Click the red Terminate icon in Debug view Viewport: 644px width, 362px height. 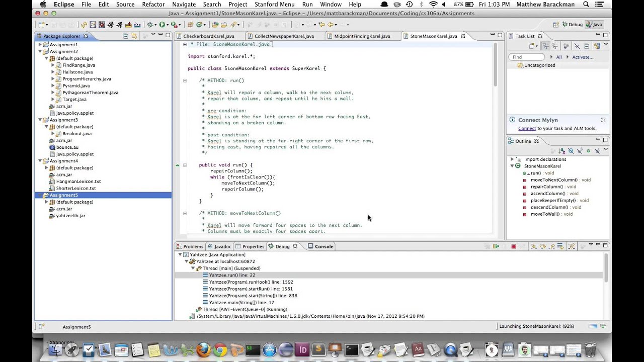tap(514, 246)
